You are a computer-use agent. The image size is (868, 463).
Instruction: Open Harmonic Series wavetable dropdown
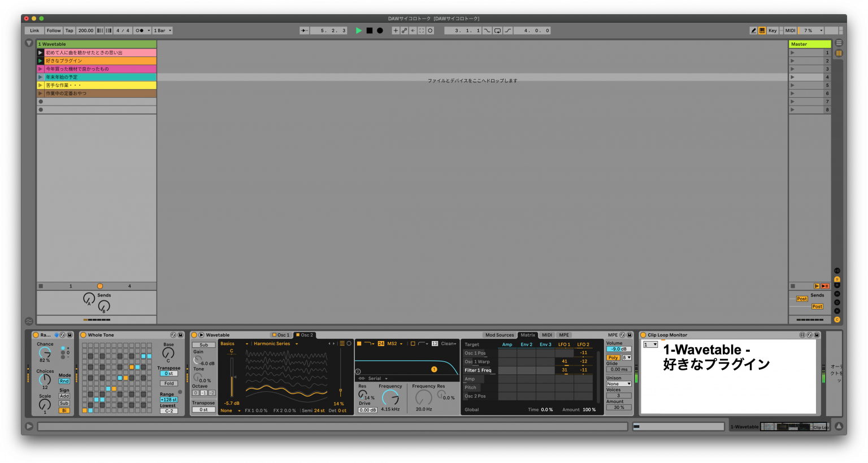point(275,343)
